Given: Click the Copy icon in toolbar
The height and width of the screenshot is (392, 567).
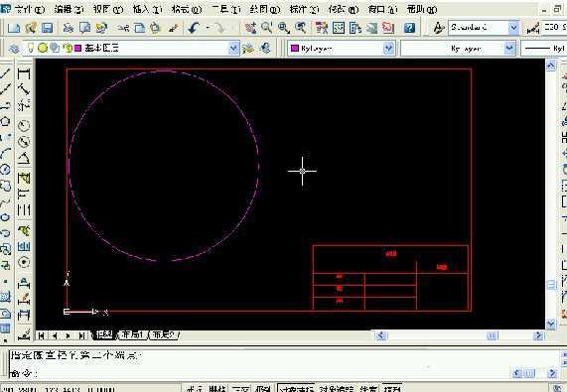Looking at the screenshot, I should [x=140, y=28].
